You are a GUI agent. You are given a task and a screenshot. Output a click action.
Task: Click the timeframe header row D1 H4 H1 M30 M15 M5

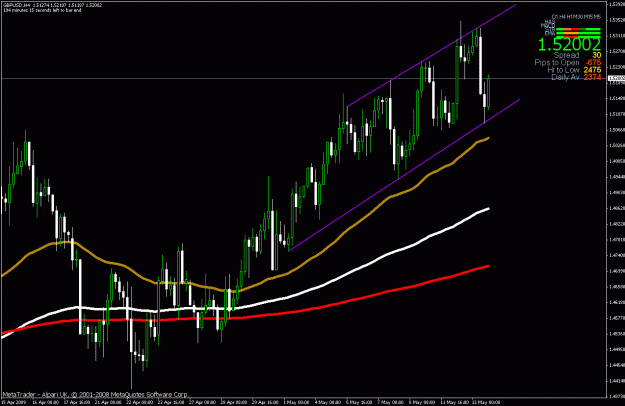[x=576, y=17]
